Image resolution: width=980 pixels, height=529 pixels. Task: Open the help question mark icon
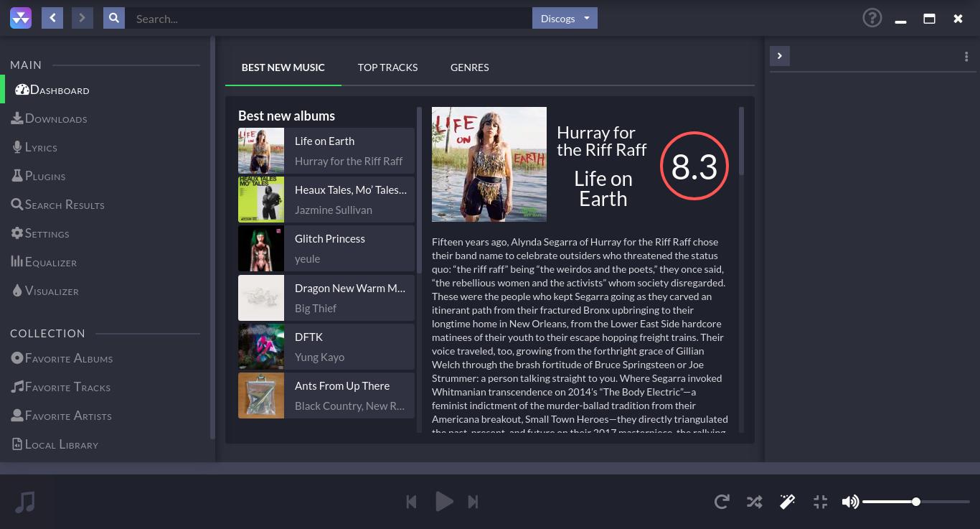[872, 18]
